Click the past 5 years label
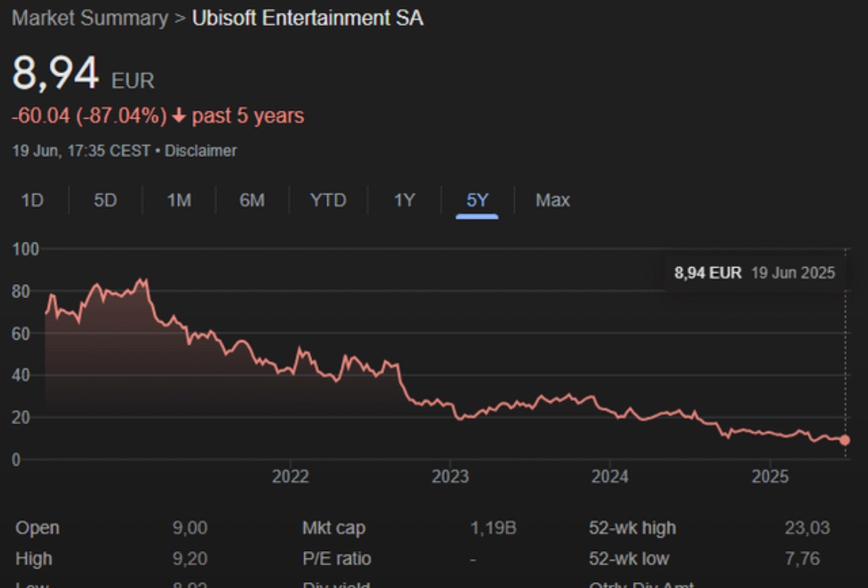This screenshot has height=588, width=868. (248, 116)
